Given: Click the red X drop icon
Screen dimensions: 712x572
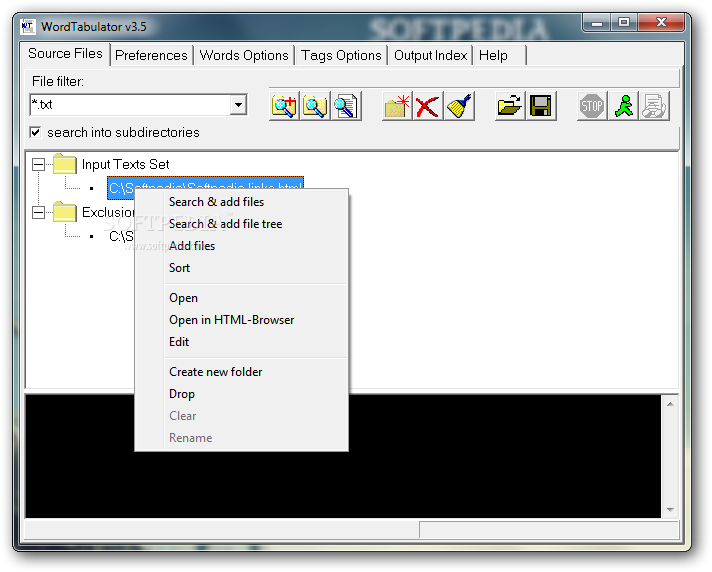Looking at the screenshot, I should [428, 106].
